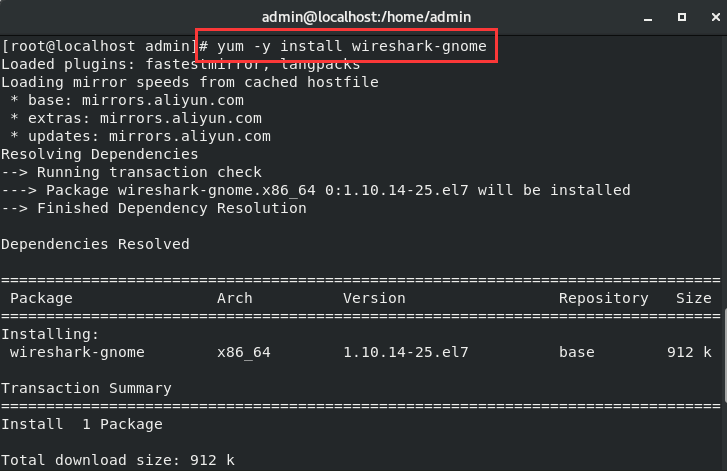Screen dimensions: 727x471
Task: Click the 'Transaction Summary' heading
Action: click(86, 388)
